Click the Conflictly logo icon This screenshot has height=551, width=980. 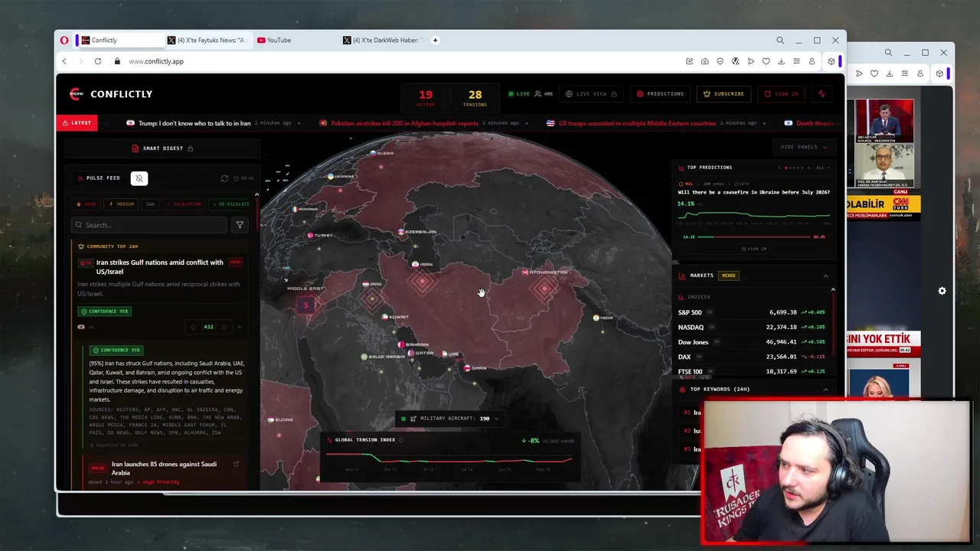[x=75, y=94]
